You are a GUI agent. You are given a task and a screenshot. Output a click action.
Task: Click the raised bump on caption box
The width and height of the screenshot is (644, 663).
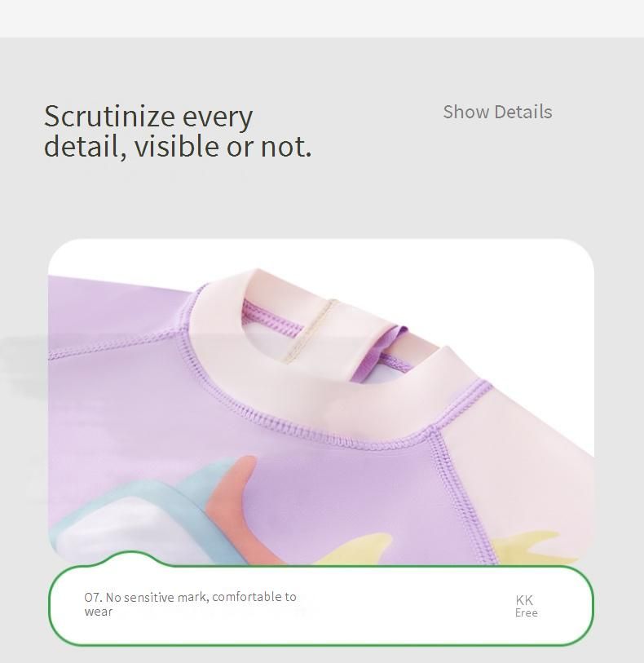[131, 558]
